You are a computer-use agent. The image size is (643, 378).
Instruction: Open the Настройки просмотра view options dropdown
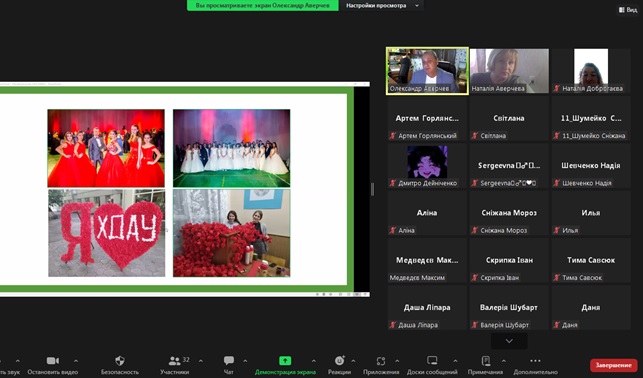(382, 5)
